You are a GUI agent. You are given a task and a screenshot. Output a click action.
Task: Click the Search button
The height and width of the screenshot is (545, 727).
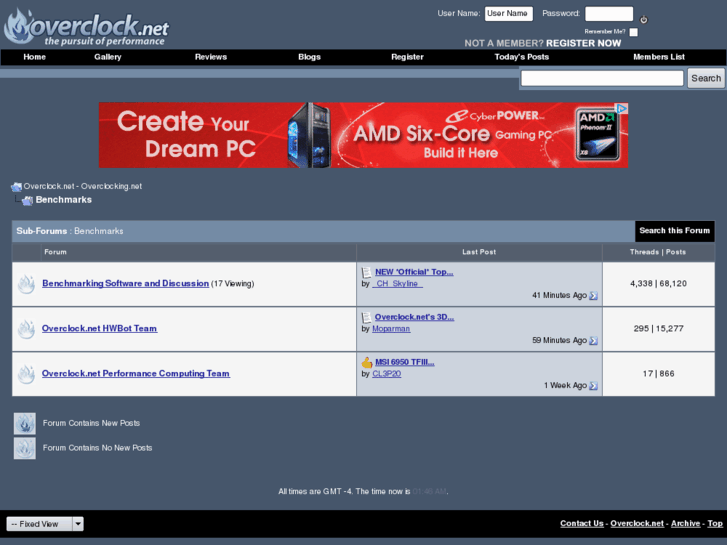[706, 78]
